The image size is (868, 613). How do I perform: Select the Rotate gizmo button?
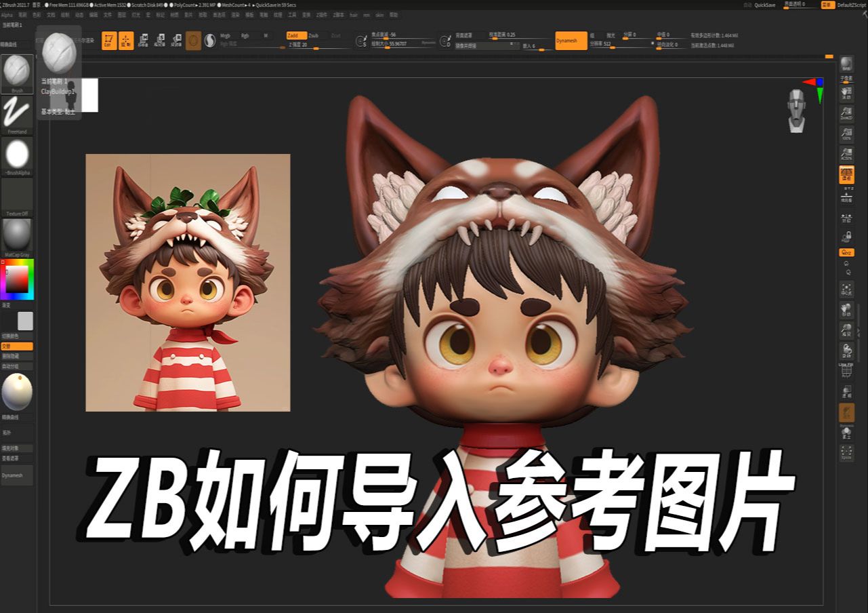pos(176,41)
